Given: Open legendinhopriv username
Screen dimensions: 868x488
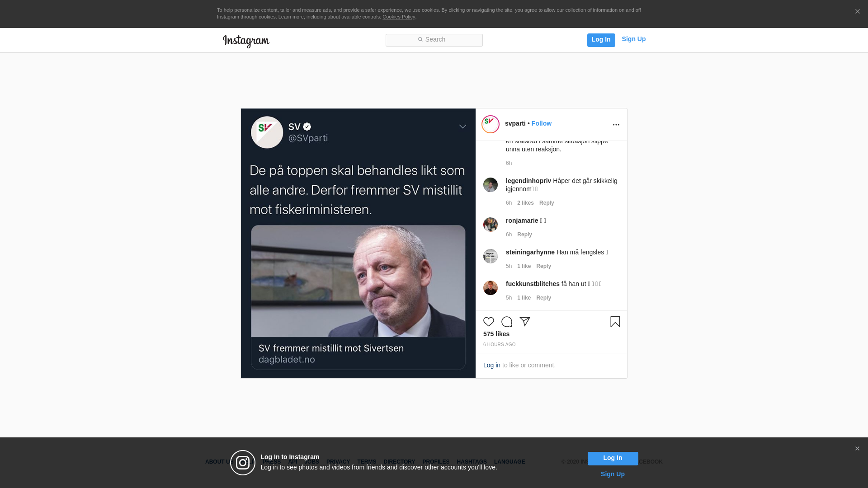Looking at the screenshot, I should tap(528, 181).
